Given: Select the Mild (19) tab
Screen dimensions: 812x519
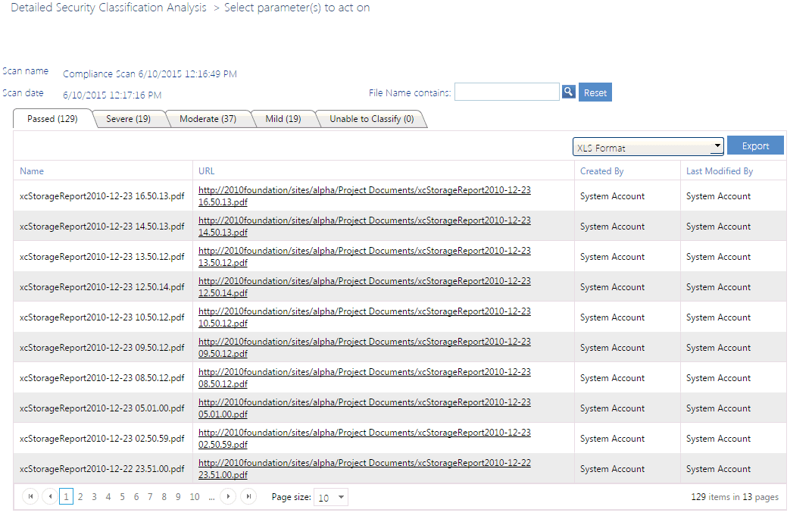Looking at the screenshot, I should 283,119.
